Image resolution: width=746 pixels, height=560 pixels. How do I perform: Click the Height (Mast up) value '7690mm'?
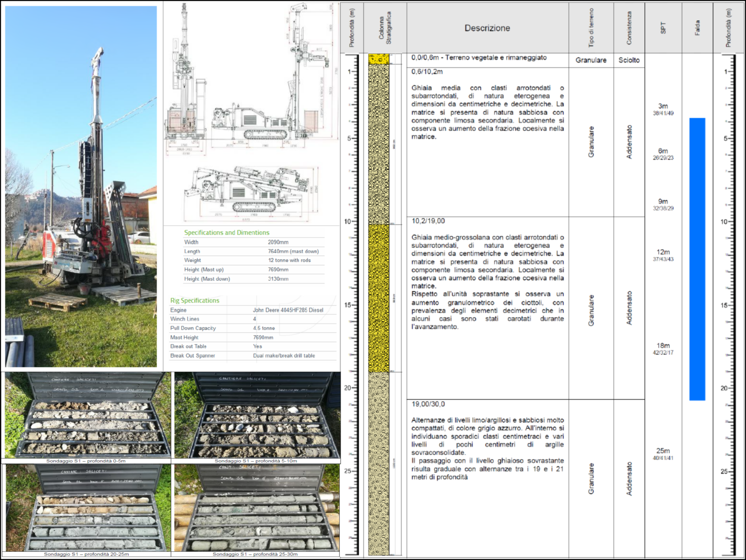(x=278, y=270)
